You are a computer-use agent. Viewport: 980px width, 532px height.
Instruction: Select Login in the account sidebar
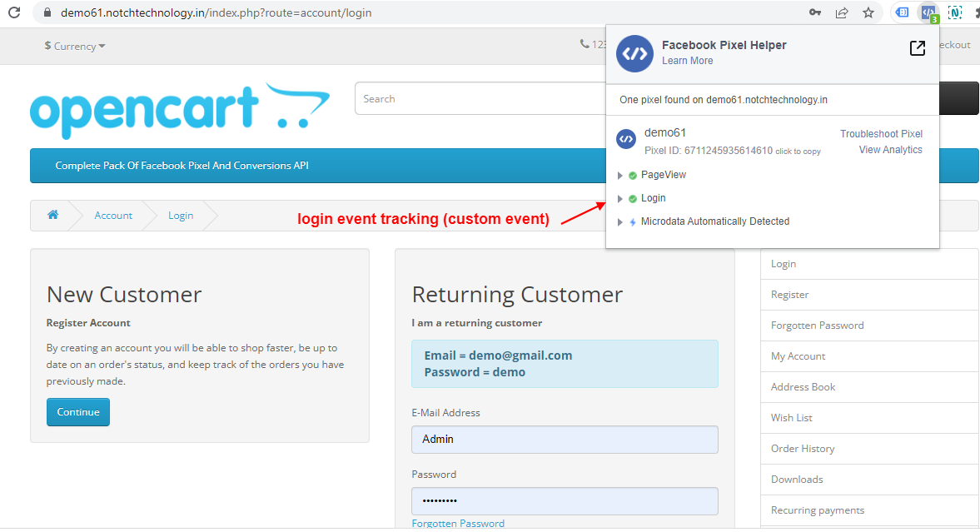869,264
